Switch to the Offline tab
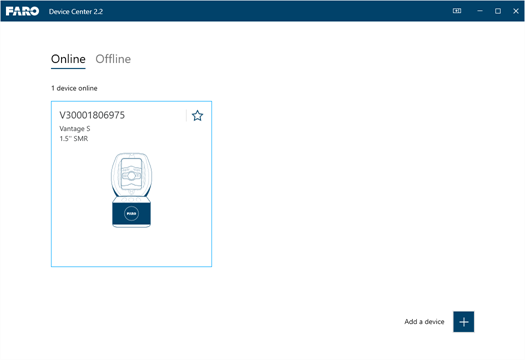 113,59
